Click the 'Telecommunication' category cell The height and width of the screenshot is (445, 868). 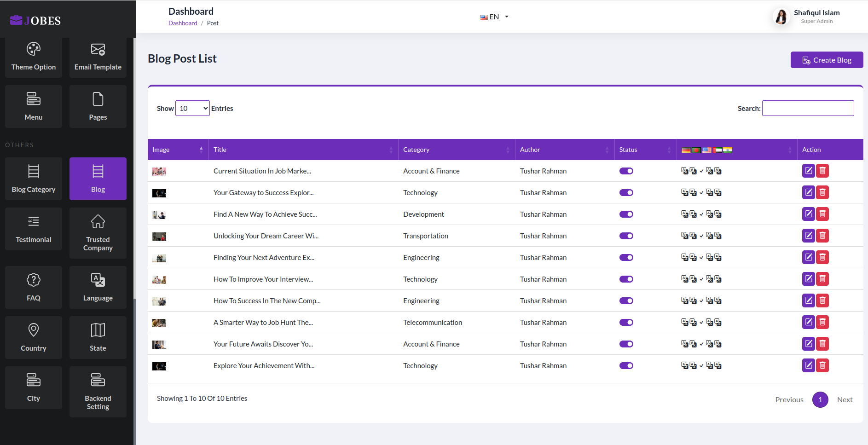(433, 322)
